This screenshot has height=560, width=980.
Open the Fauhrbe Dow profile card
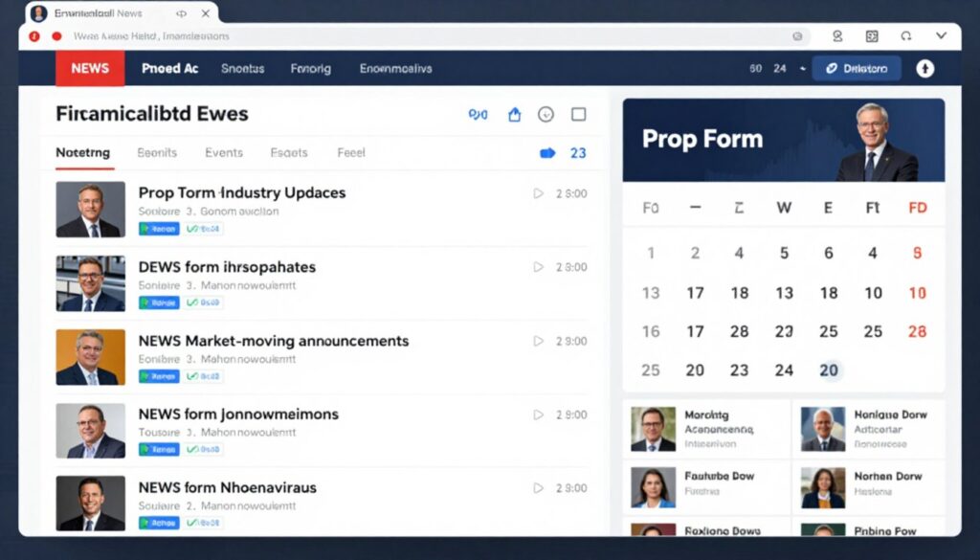706,487
